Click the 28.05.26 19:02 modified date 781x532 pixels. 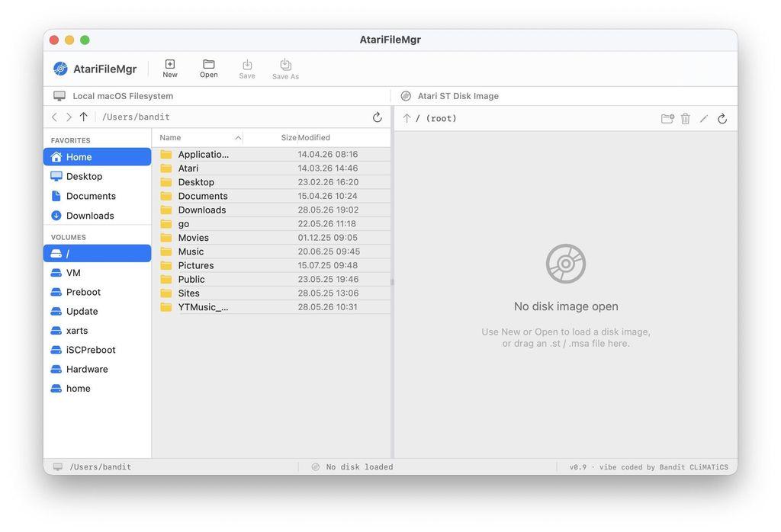[x=328, y=210]
